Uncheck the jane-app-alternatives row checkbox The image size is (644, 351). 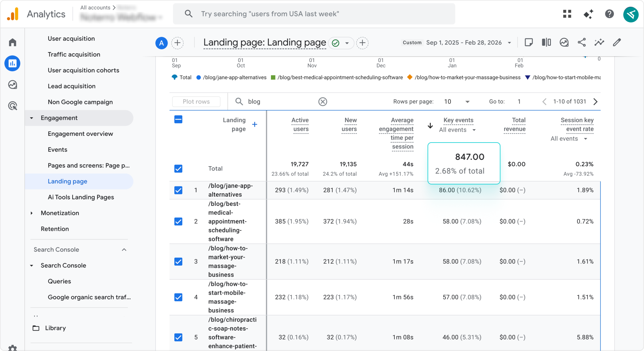click(178, 190)
